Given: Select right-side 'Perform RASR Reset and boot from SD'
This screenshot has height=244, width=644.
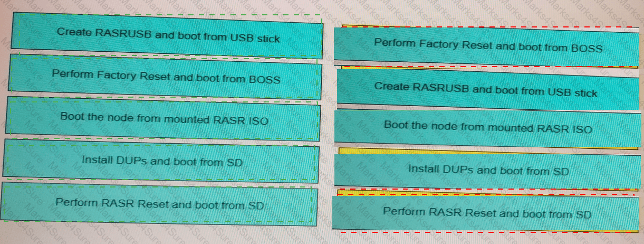Looking at the screenshot, I should pyautogui.click(x=487, y=213).
